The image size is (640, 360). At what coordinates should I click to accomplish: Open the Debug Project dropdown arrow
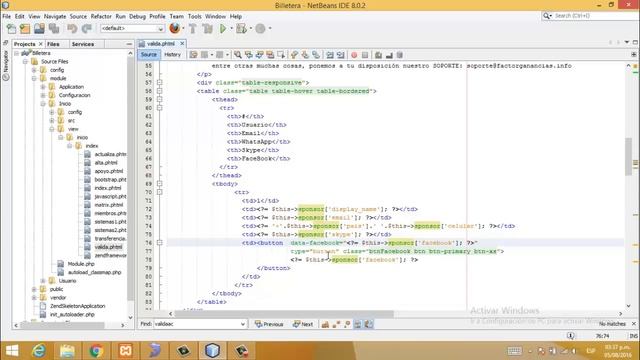[x=250, y=29]
